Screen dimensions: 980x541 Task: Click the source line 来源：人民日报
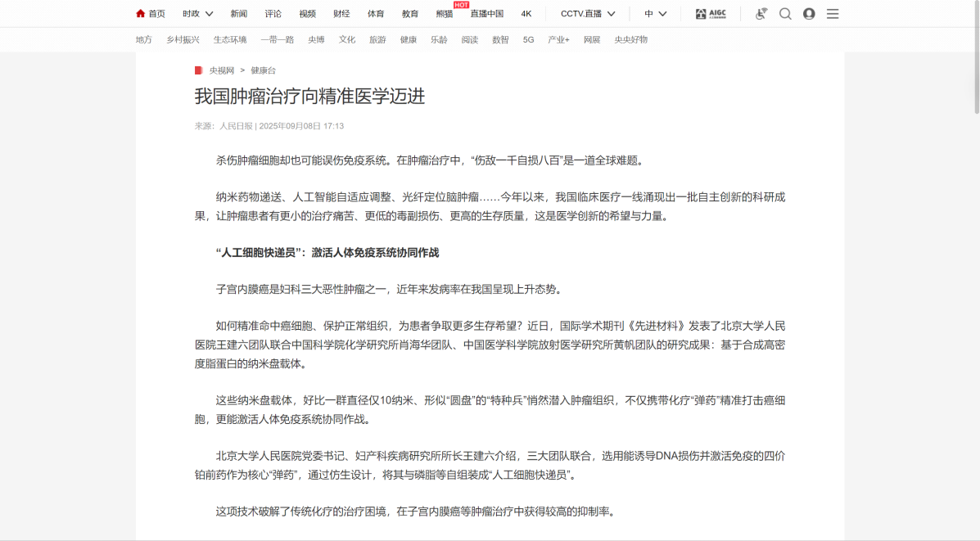224,125
